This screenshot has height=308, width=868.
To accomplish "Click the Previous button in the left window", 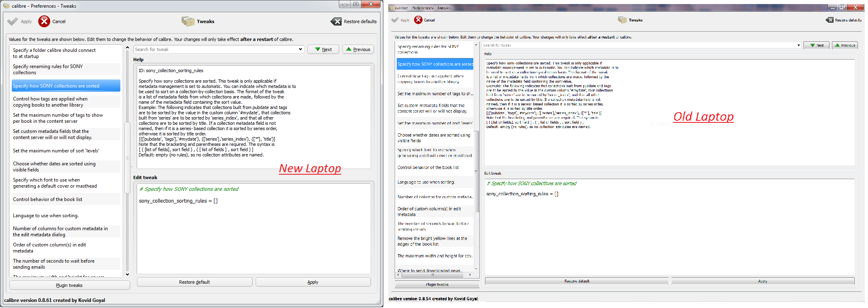I will point(358,49).
